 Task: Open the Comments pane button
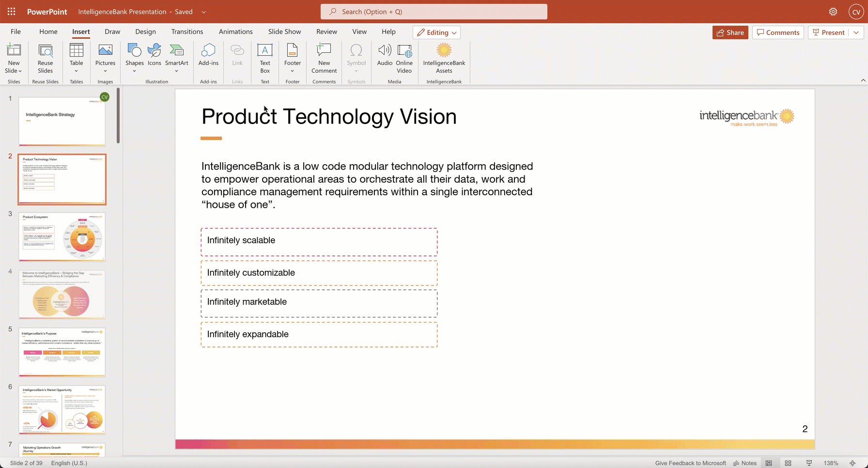[x=778, y=32]
